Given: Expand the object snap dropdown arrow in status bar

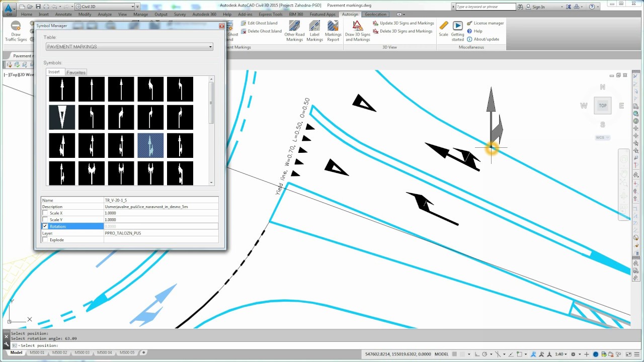Looking at the screenshot, I should pyautogui.click(x=526, y=354).
